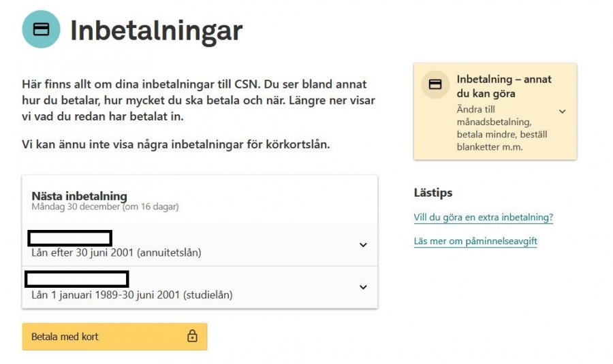The height and width of the screenshot is (364, 613).
Task: Select the 'Lån 1 januari 1989-30 juni 2001' label
Action: click(x=132, y=295)
